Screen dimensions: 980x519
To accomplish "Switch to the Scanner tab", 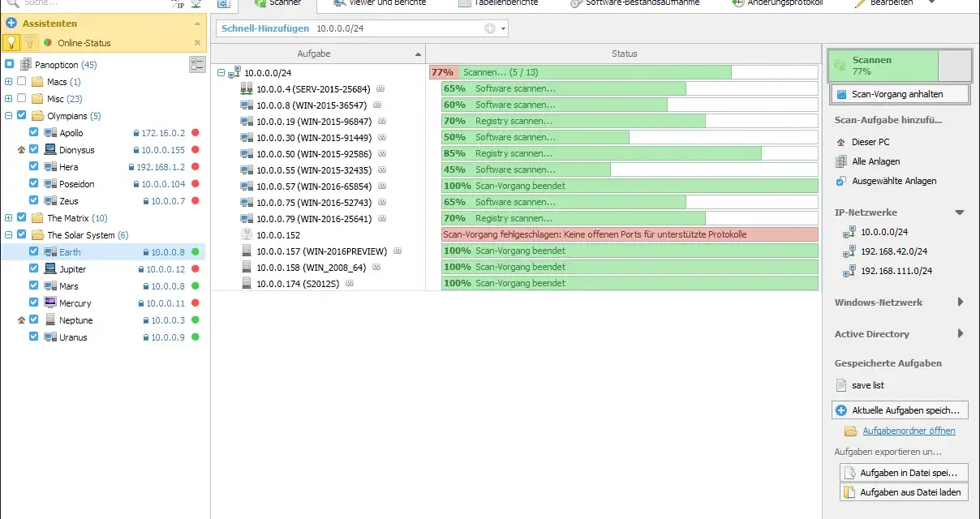I will tap(278, 4).
